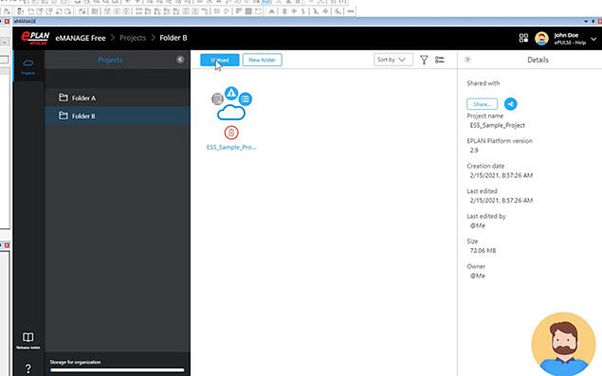Click the Upload button
This screenshot has width=602, height=376.
(x=220, y=60)
